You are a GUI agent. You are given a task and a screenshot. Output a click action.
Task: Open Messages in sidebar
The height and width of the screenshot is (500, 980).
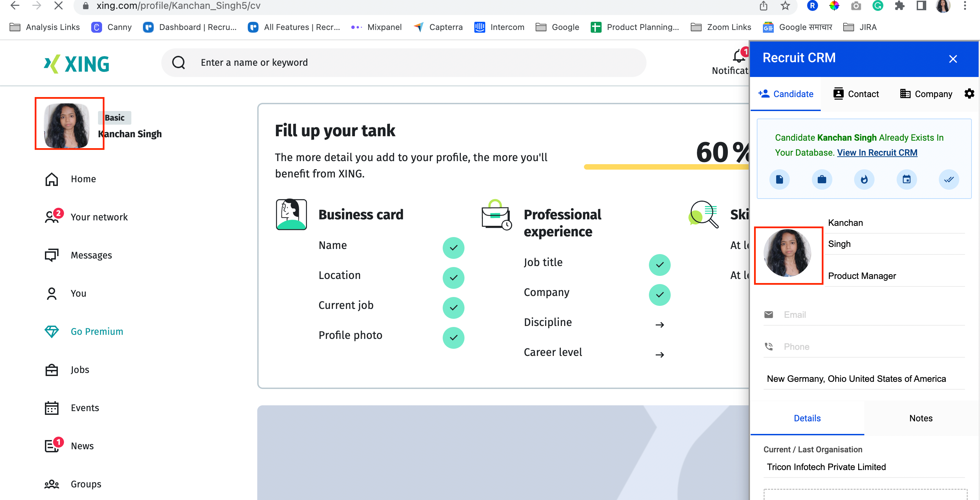(78, 255)
